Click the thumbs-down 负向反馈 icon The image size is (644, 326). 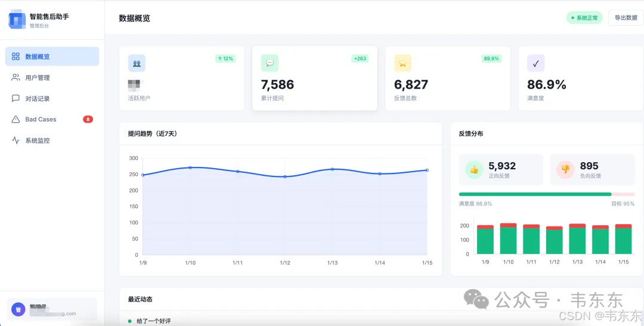click(565, 170)
